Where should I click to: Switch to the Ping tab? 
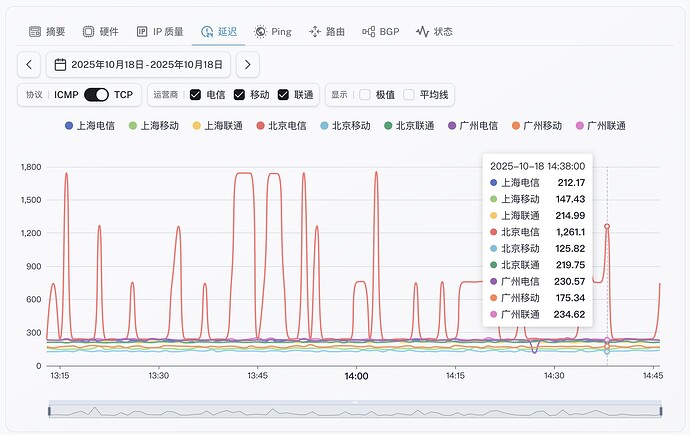[273, 32]
